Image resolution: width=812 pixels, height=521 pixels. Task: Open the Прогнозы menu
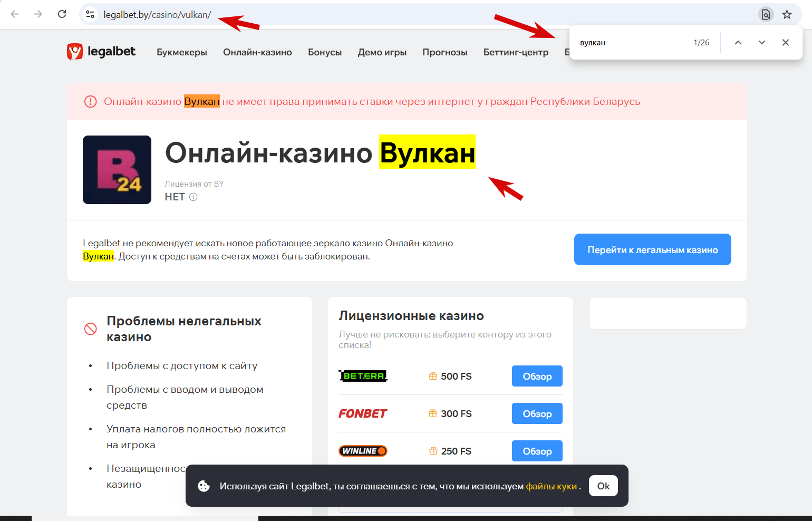[x=445, y=52]
